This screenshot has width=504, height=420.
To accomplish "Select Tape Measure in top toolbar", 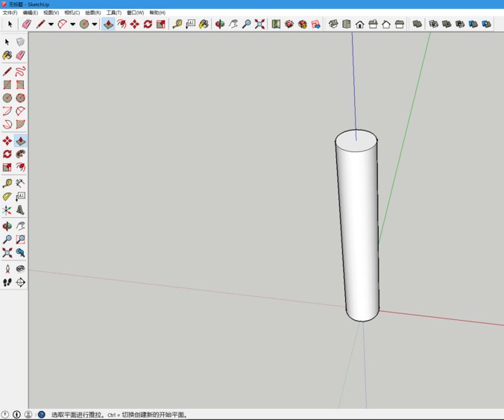I will (177, 24).
